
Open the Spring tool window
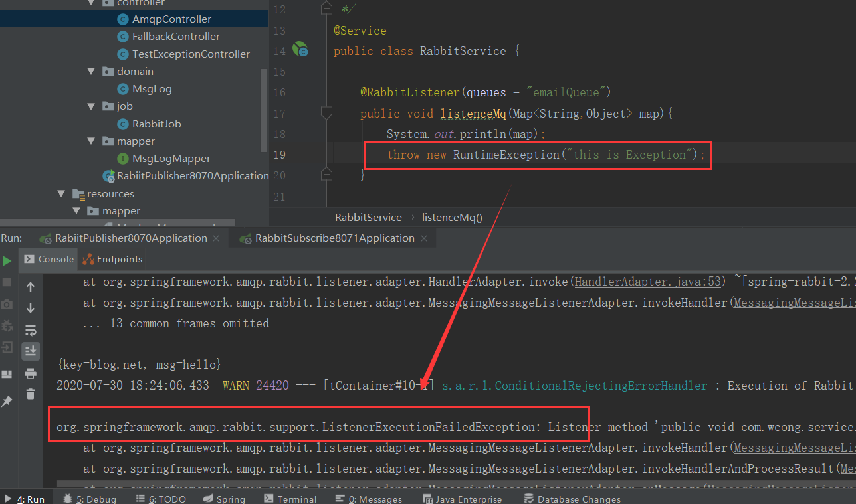pyautogui.click(x=224, y=499)
